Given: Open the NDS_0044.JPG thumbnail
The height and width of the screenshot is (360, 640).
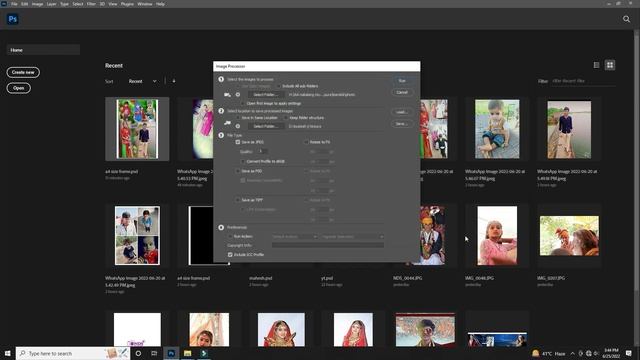Looking at the screenshot, I should [x=431, y=236].
